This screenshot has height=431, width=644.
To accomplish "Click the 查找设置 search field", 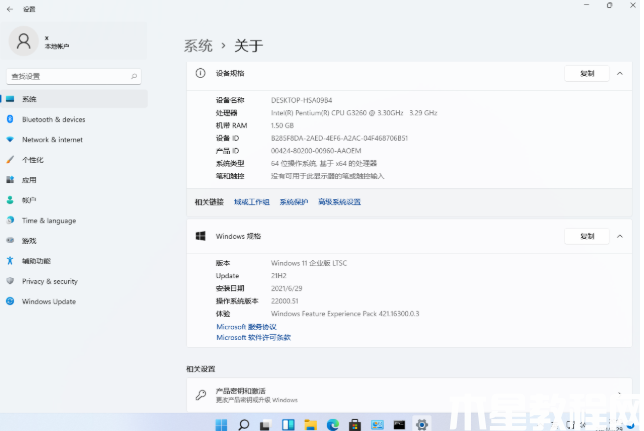I will tap(74, 76).
